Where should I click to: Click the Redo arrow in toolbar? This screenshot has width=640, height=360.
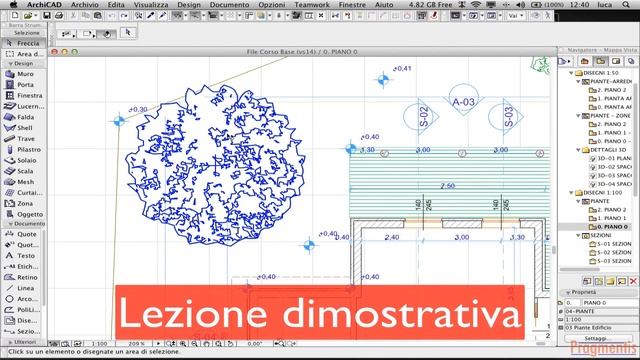coord(124,16)
